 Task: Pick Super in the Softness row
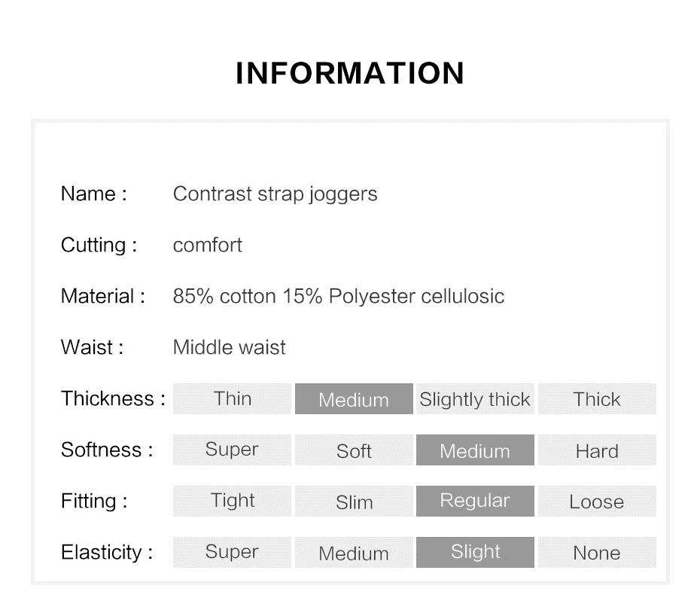[x=232, y=450]
